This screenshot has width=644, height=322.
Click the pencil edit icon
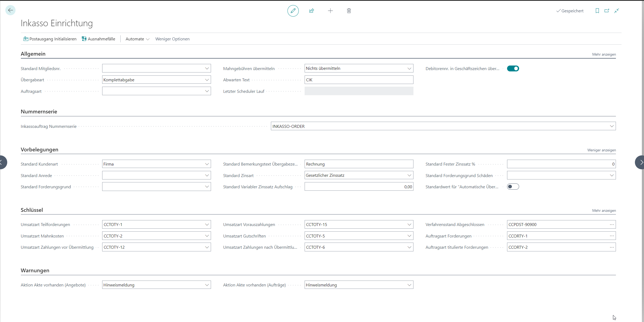click(x=293, y=11)
